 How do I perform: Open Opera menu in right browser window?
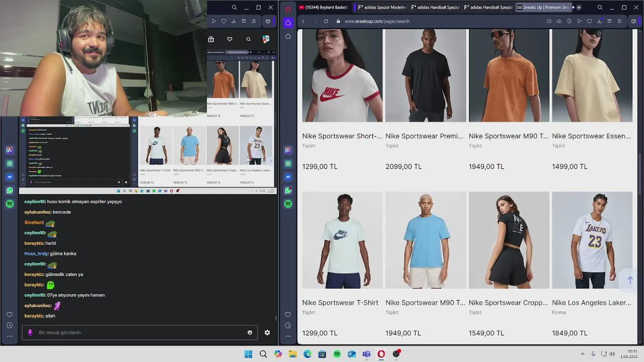tap(288, 9)
